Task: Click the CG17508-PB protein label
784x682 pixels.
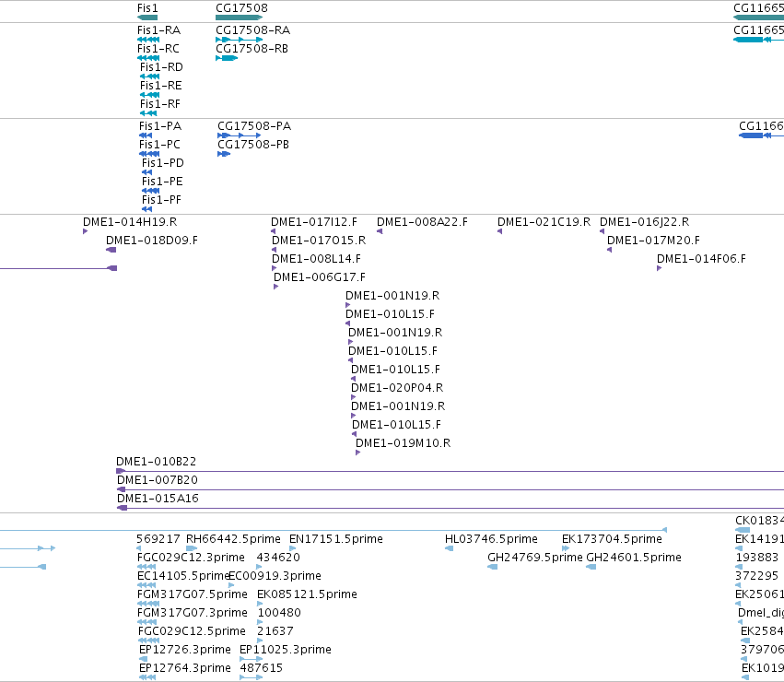Action: click(253, 145)
